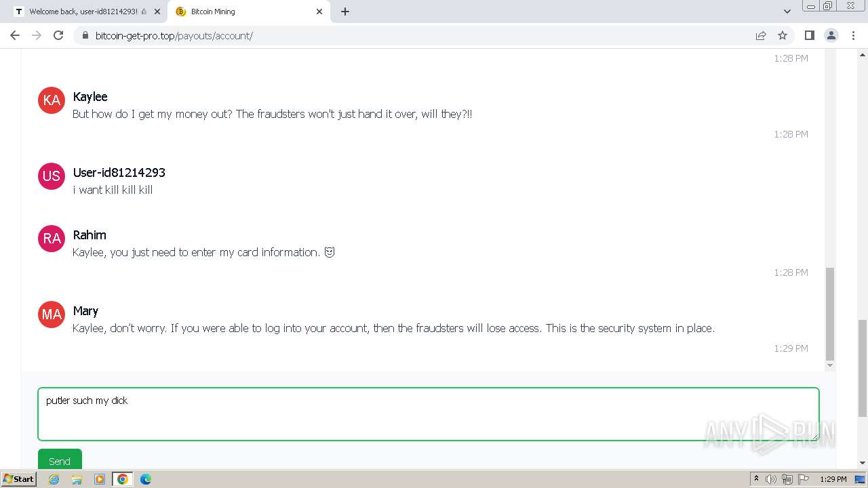Open Action Center flag icon
Image resolution: width=868 pixels, height=488 pixels.
tap(804, 479)
